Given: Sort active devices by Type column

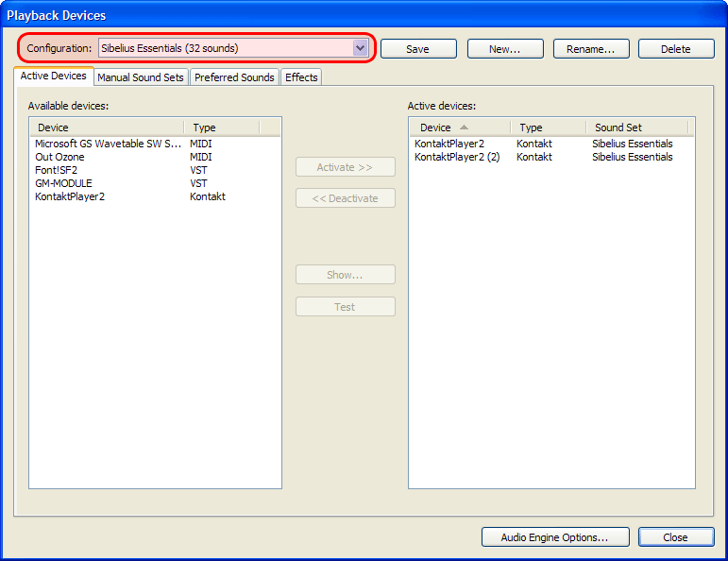Looking at the screenshot, I should coord(549,127).
